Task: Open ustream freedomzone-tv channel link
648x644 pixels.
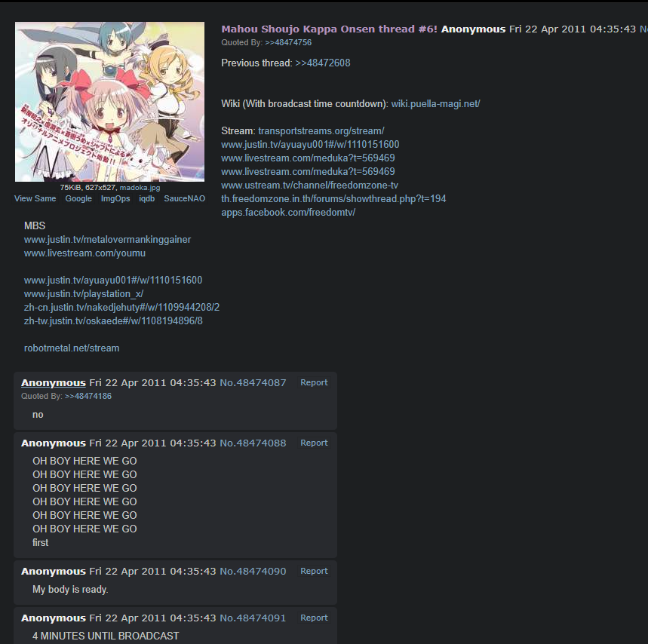Action: pyautogui.click(x=309, y=185)
